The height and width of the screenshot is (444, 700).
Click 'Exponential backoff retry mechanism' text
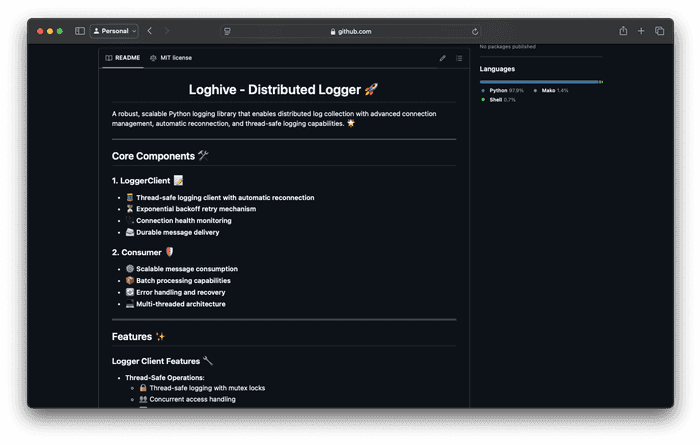[x=196, y=209]
